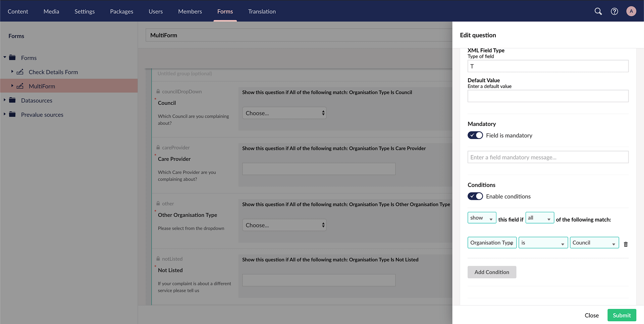Open the Organisation Type field dropdown
The height and width of the screenshot is (324, 644).
[x=492, y=243]
